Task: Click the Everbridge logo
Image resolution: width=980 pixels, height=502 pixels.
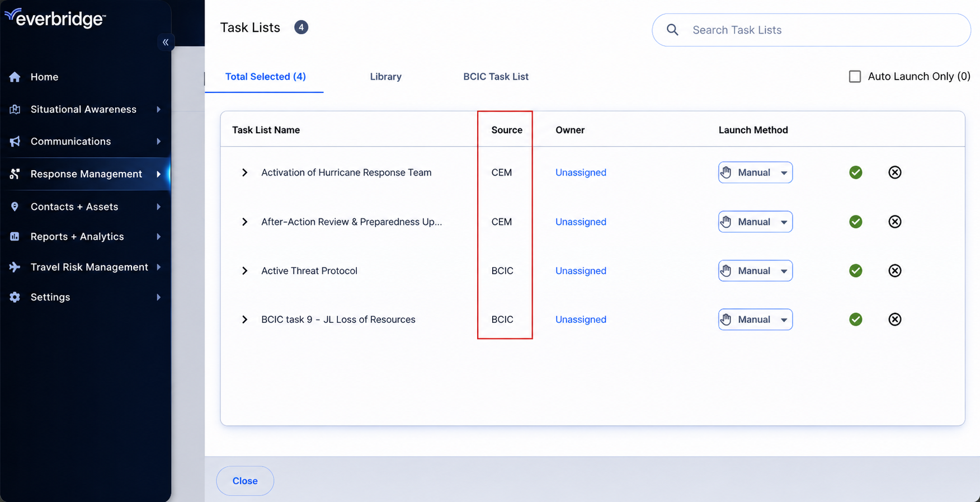Action: (x=55, y=18)
